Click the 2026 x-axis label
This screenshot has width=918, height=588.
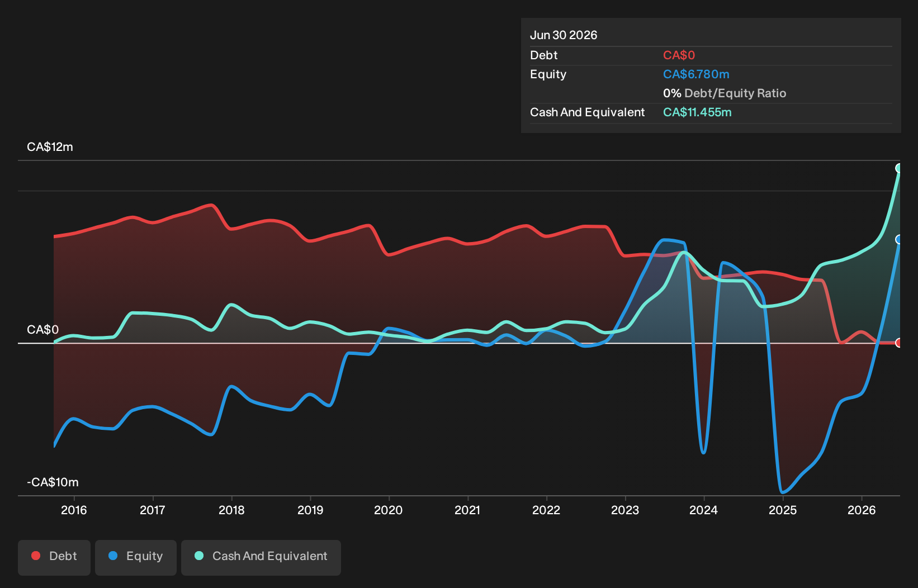(x=862, y=510)
